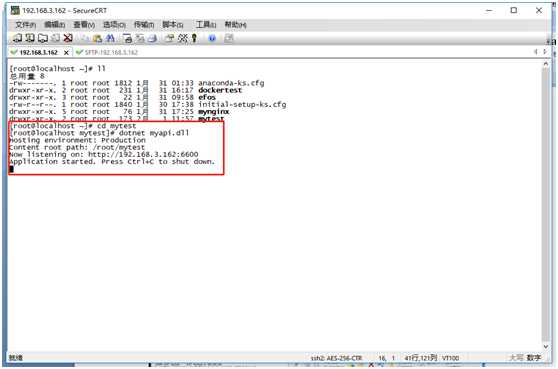Click the Print Screen toolbar icon
558x369 pixels.
tap(127, 38)
